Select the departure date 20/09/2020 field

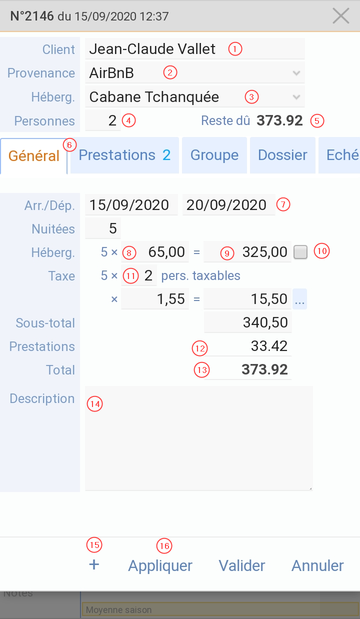(x=229, y=205)
